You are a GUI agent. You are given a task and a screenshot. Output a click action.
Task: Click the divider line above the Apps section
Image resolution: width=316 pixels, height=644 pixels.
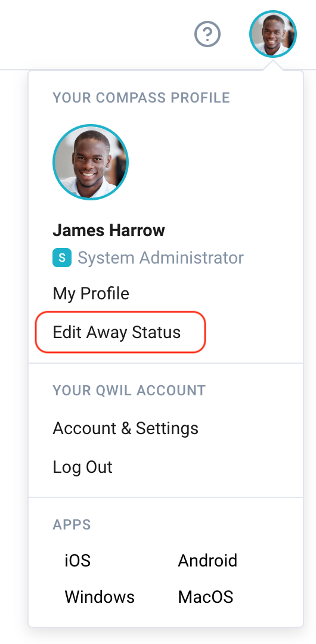(166, 497)
